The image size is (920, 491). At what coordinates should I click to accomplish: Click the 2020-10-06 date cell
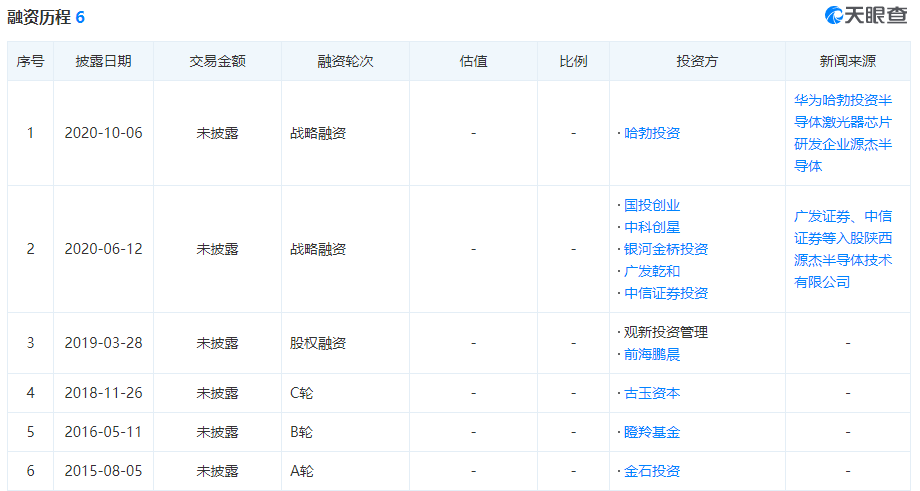click(103, 133)
